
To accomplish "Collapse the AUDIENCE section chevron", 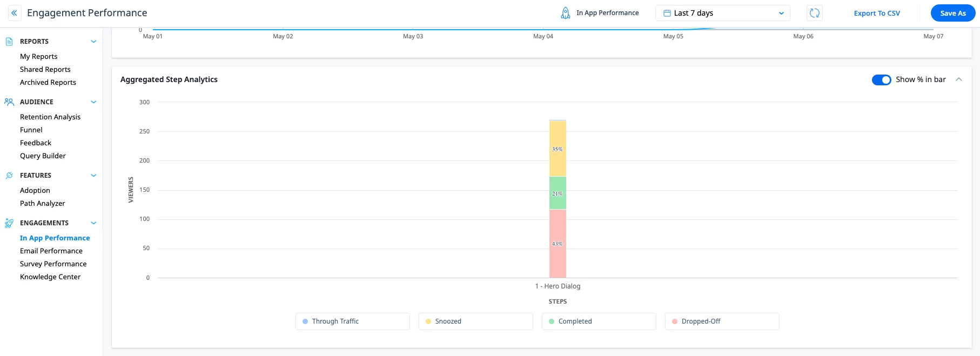I will 93,102.
